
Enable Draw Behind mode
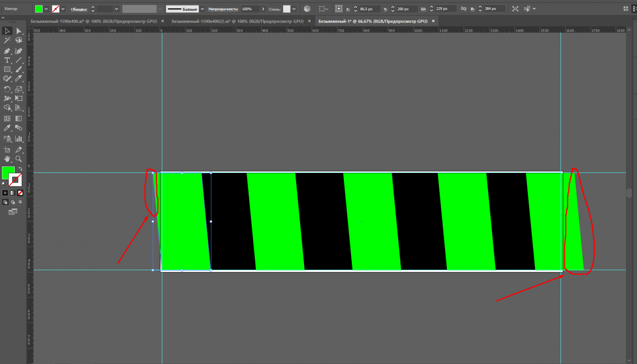tap(13, 202)
